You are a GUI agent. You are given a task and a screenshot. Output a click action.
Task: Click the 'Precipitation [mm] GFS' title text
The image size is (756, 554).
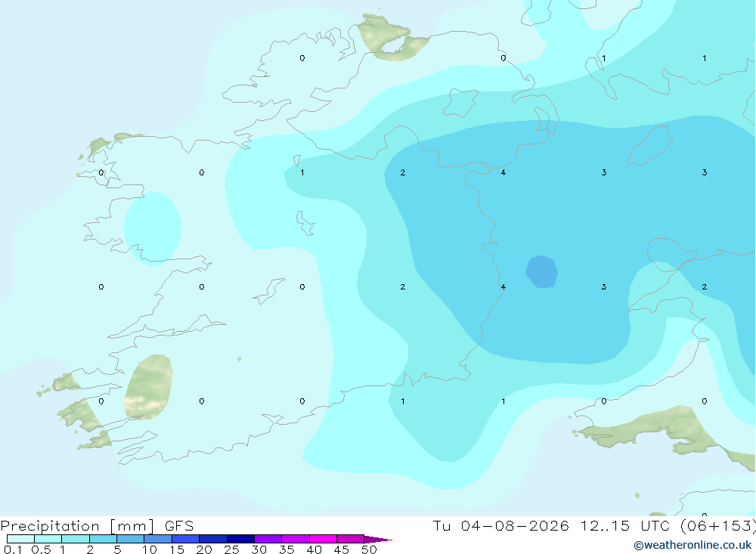97,526
